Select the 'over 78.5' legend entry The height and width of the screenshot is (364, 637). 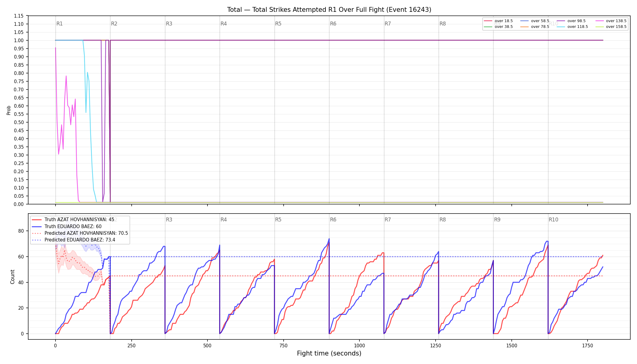(535, 27)
